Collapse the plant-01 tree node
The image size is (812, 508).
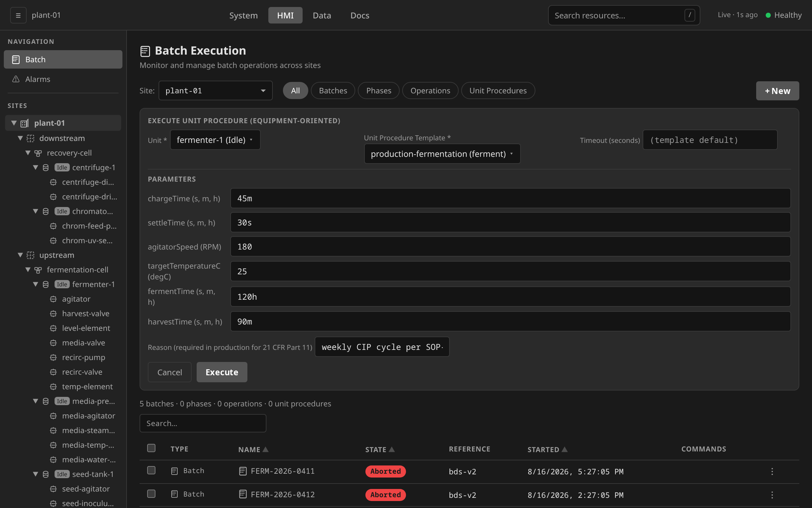pos(14,123)
